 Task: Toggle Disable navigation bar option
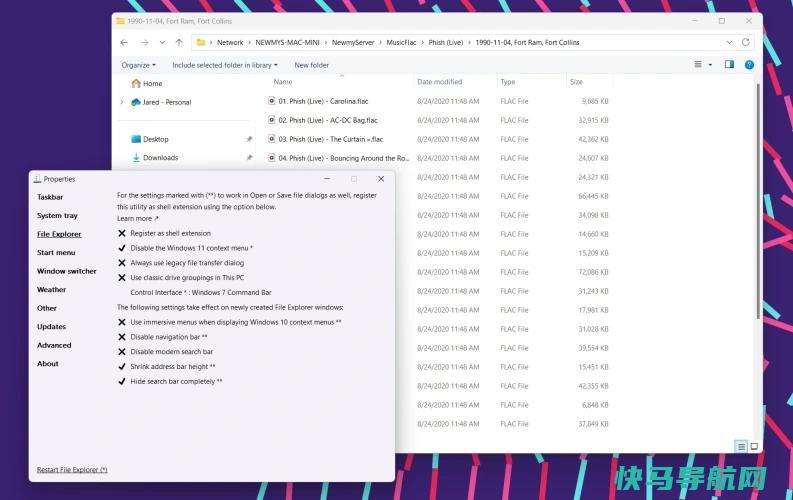[162, 337]
